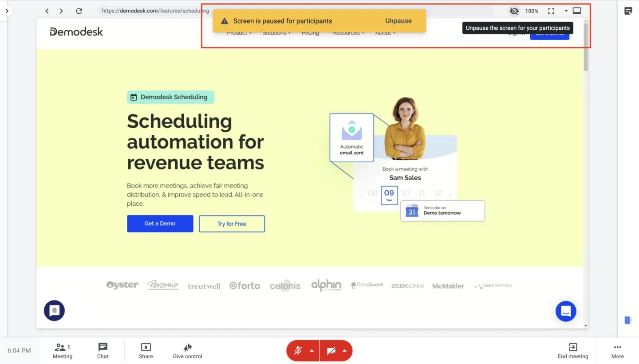Show previous dates in booking calendar
639x364 pixels.
(x=361, y=195)
